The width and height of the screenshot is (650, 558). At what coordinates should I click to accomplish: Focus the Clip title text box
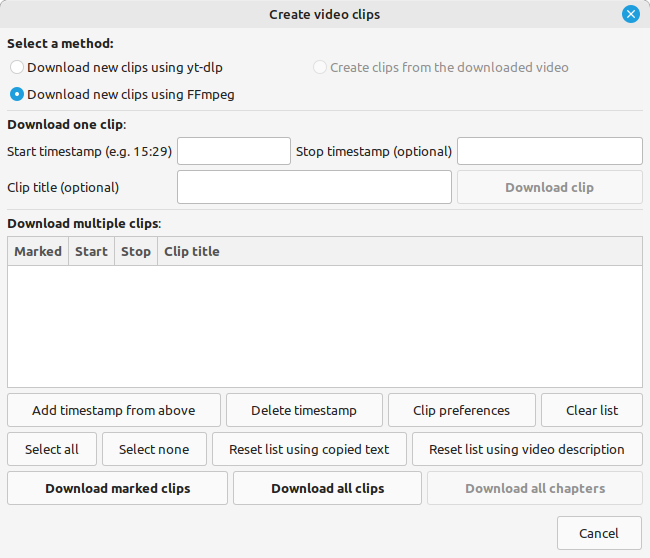click(314, 187)
